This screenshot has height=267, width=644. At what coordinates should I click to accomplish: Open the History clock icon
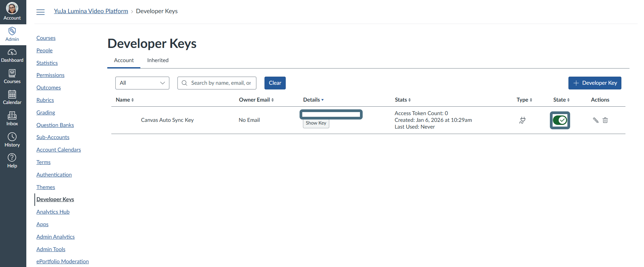pyautogui.click(x=12, y=137)
